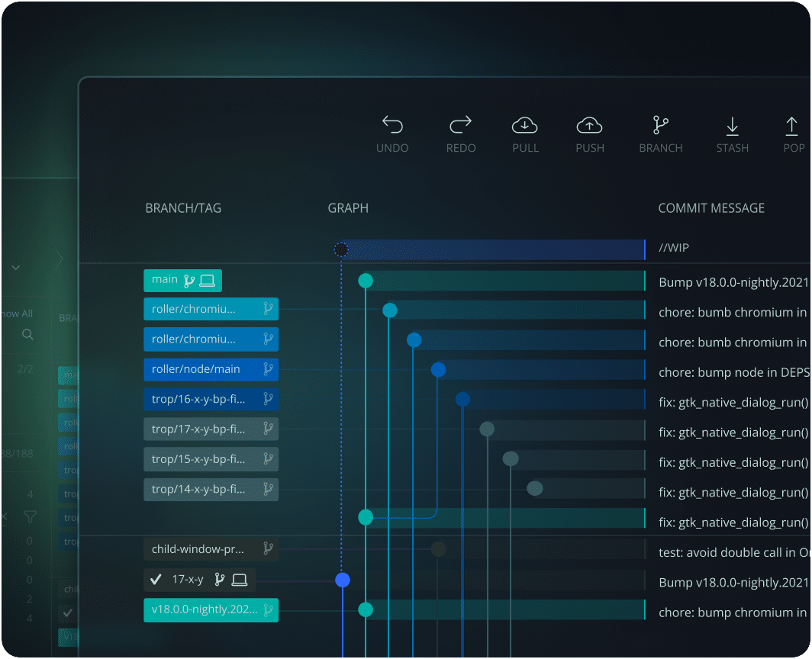The width and height of the screenshot is (812, 659).
Task: Select the child-window-pr... branch label
Action: tap(211, 549)
